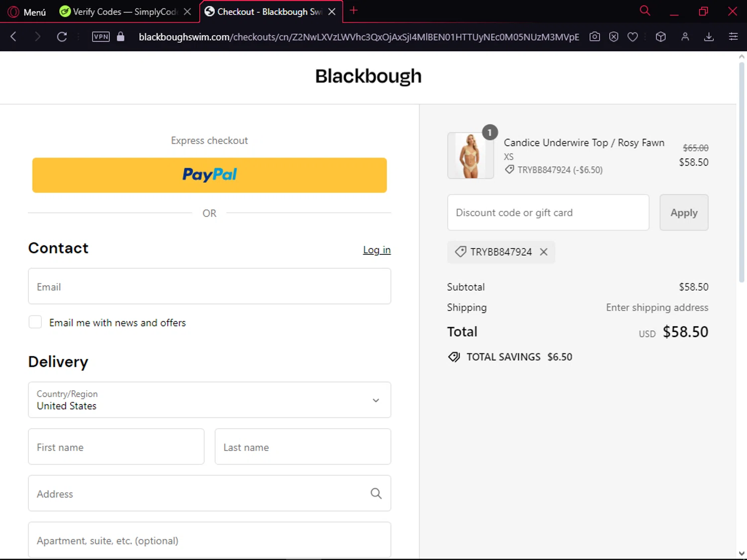747x560 pixels.
Task: Click the TRYBB847924 tag icon chip
Action: [x=461, y=252]
